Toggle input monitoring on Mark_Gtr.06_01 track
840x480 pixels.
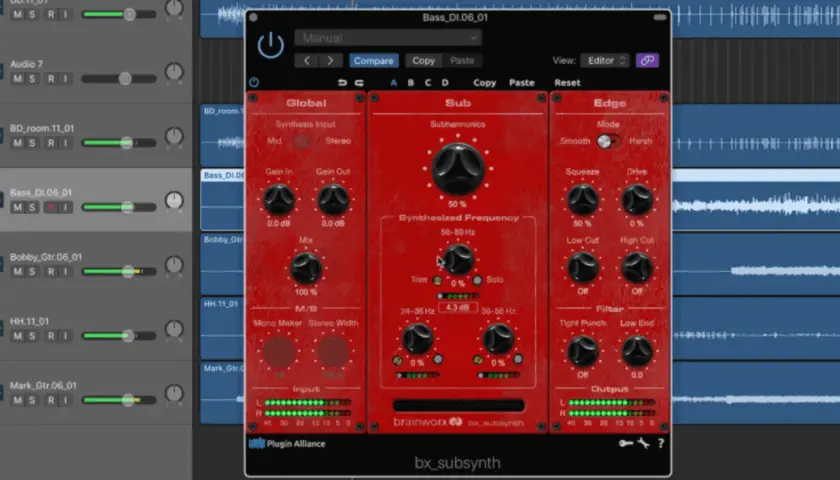coord(66,400)
